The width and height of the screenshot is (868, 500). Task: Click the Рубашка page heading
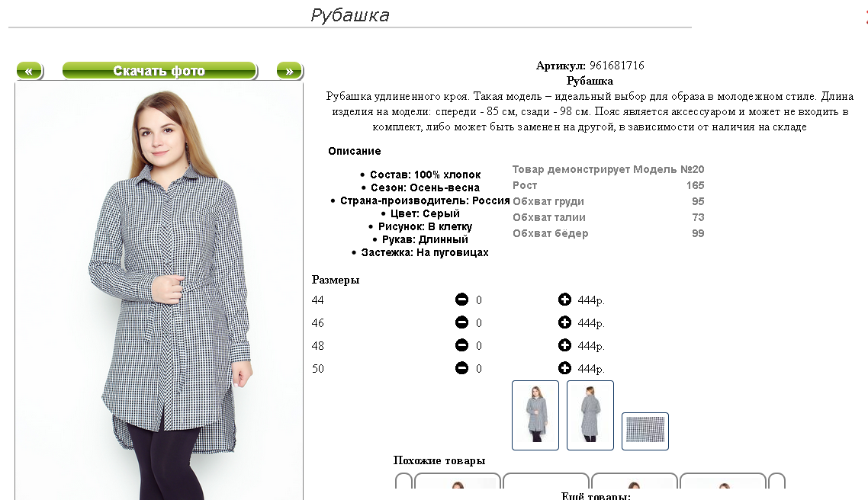(350, 15)
